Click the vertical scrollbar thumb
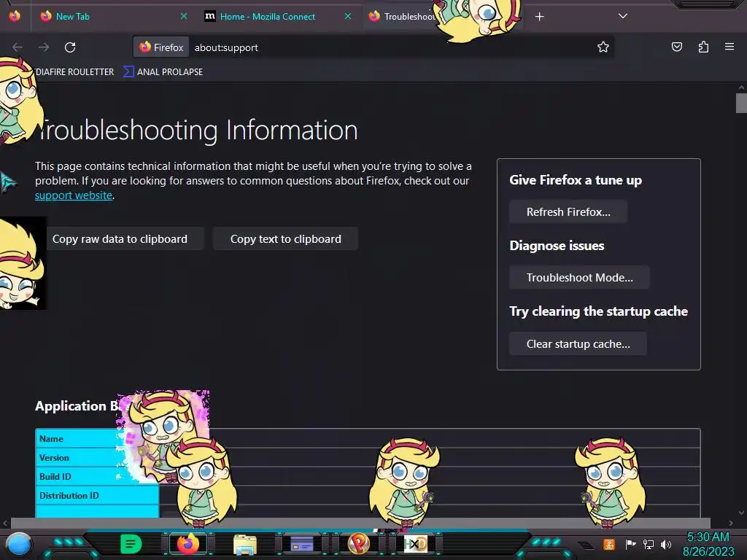747x560 pixels. click(741, 104)
